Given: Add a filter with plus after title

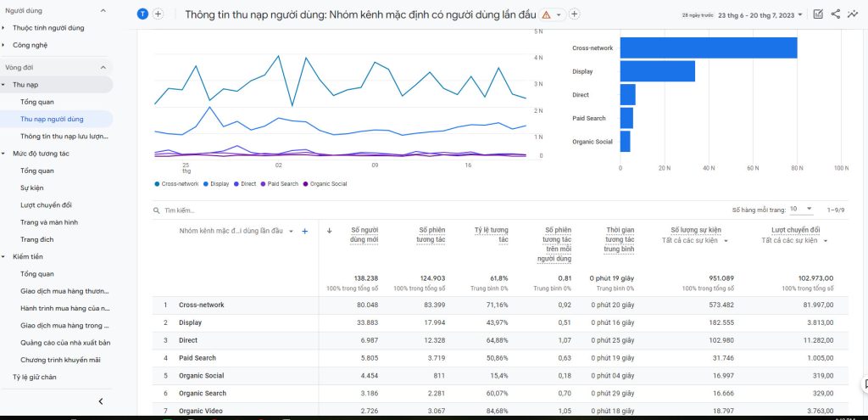Looking at the screenshot, I should 574,14.
